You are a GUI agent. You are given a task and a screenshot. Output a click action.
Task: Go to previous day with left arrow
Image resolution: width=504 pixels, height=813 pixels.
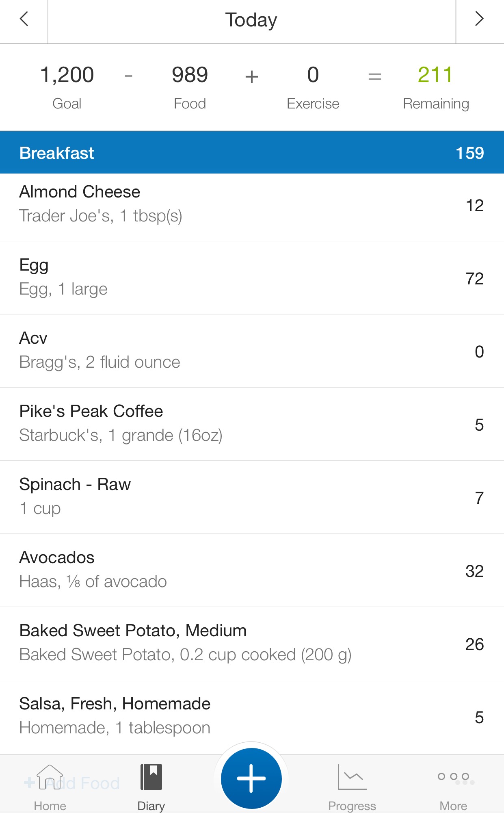[x=24, y=19]
